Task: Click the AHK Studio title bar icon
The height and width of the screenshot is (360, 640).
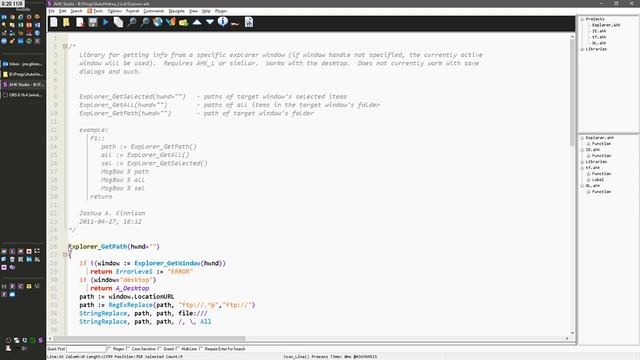Action: [50, 4]
